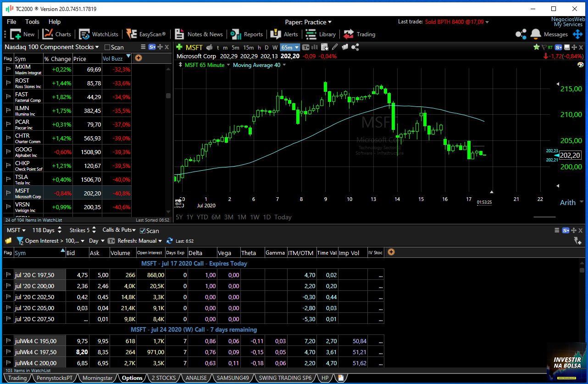Image resolution: width=588 pixels, height=384 pixels.
Task: Click the share dots icon beside Messages
Action: click(521, 34)
